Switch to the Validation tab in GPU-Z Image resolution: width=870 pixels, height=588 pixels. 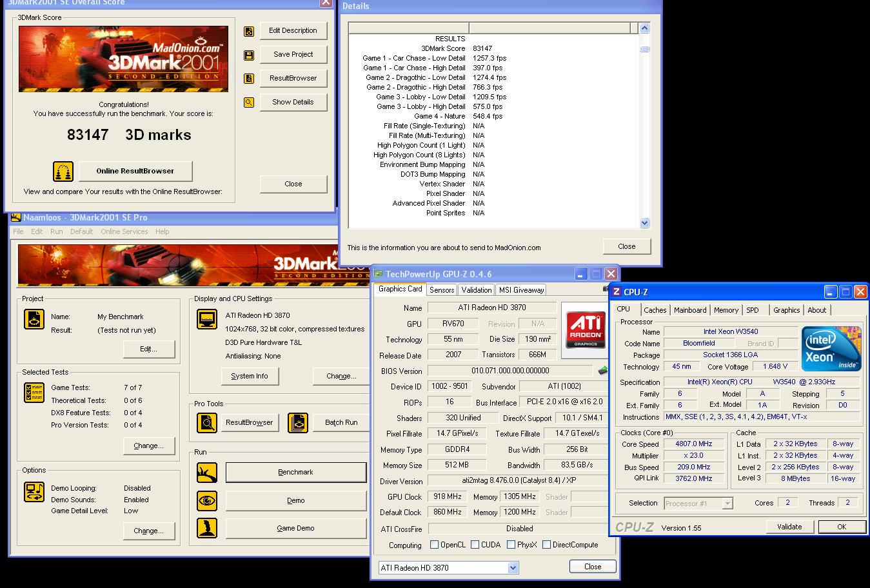[477, 290]
